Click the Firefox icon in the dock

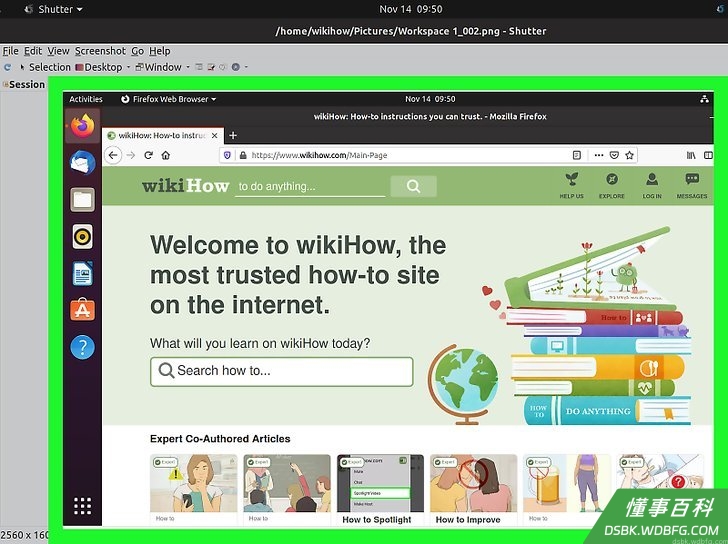(83, 126)
